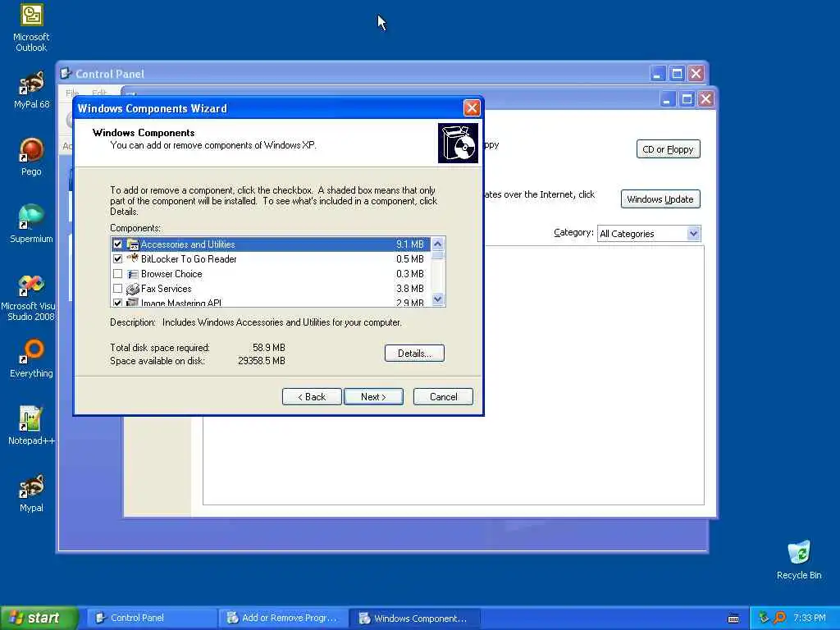This screenshot has width=840, height=630.
Task: Open the Start menu
Action: 39,618
